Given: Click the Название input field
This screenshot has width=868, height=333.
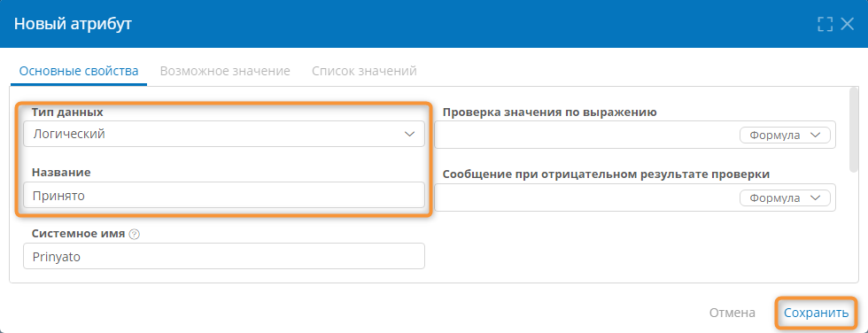Looking at the screenshot, I should [x=224, y=195].
